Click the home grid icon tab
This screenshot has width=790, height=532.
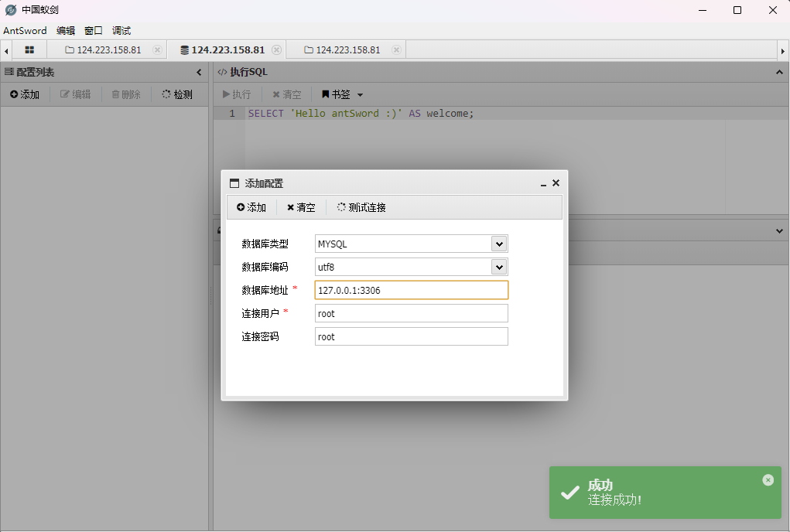[x=29, y=49]
